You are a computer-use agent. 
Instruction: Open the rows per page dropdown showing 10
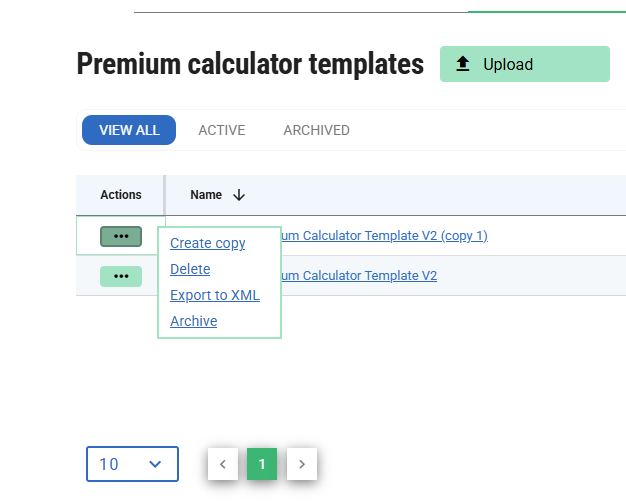[x=132, y=464]
